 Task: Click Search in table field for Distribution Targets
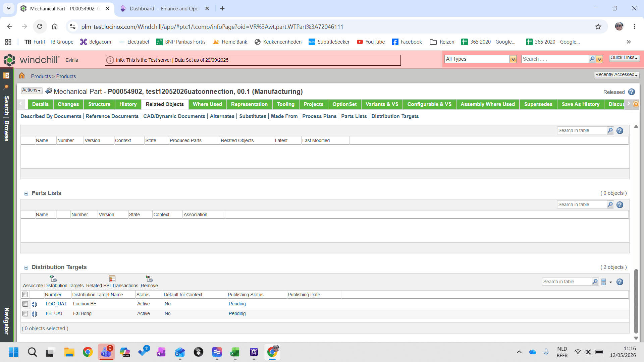coord(567,282)
